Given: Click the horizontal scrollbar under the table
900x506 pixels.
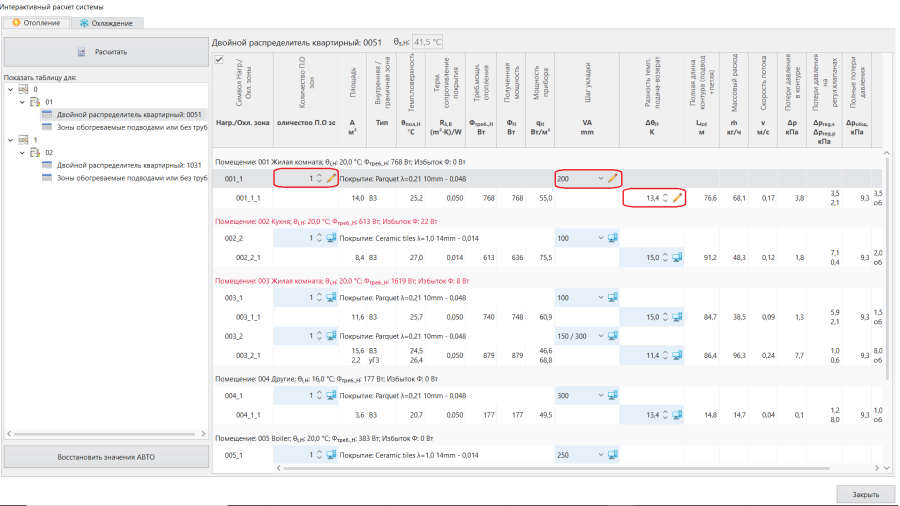Looking at the screenshot, I should coord(556,468).
